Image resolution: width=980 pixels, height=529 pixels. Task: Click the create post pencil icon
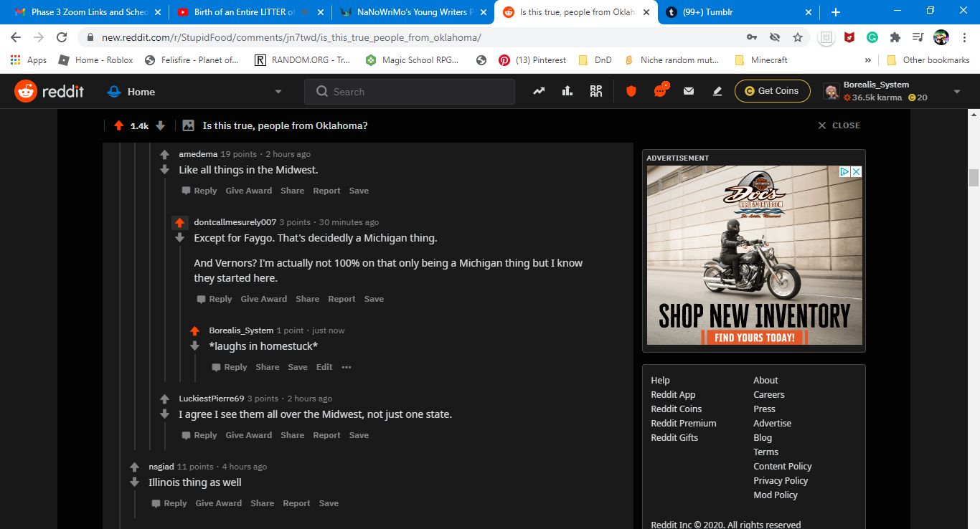click(717, 91)
